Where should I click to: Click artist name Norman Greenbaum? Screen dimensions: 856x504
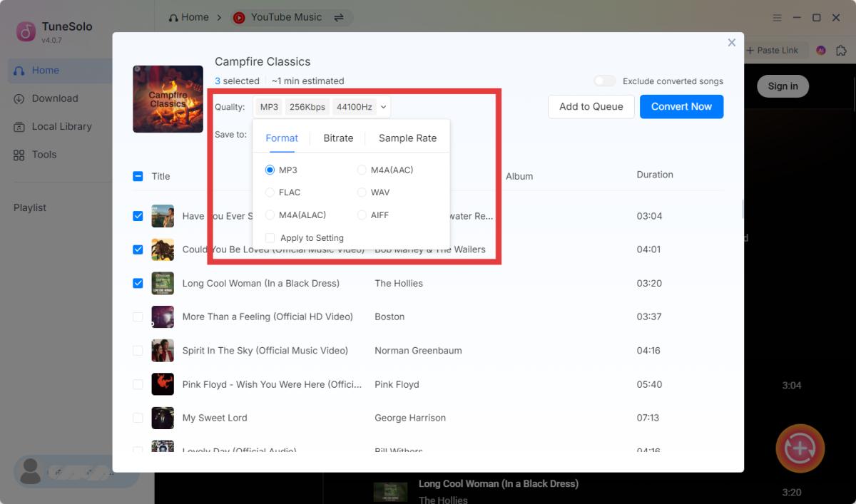click(x=418, y=351)
